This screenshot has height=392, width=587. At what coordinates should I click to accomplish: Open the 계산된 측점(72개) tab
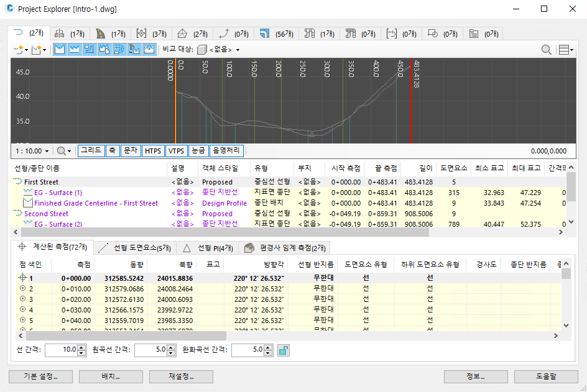(x=53, y=247)
